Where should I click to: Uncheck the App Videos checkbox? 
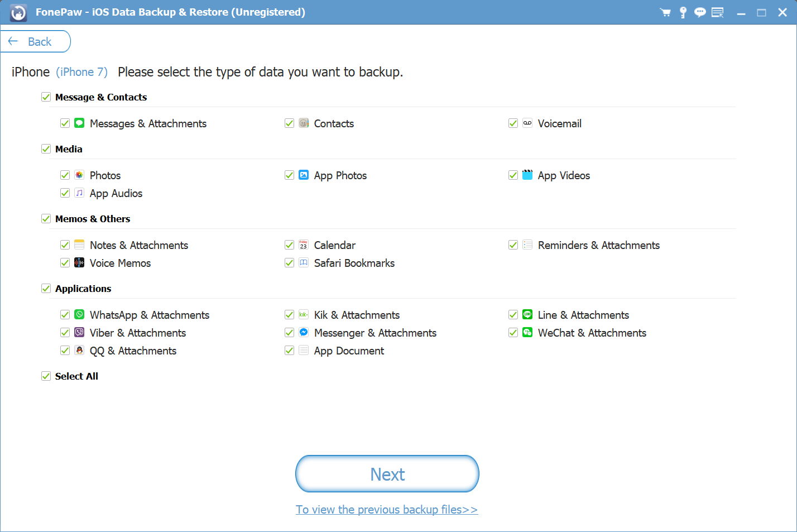pos(513,175)
